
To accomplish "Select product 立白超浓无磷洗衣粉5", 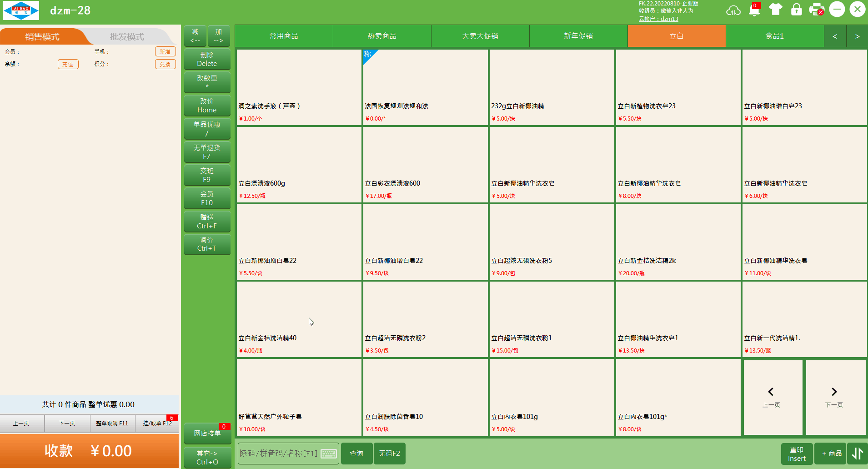I will point(552,242).
